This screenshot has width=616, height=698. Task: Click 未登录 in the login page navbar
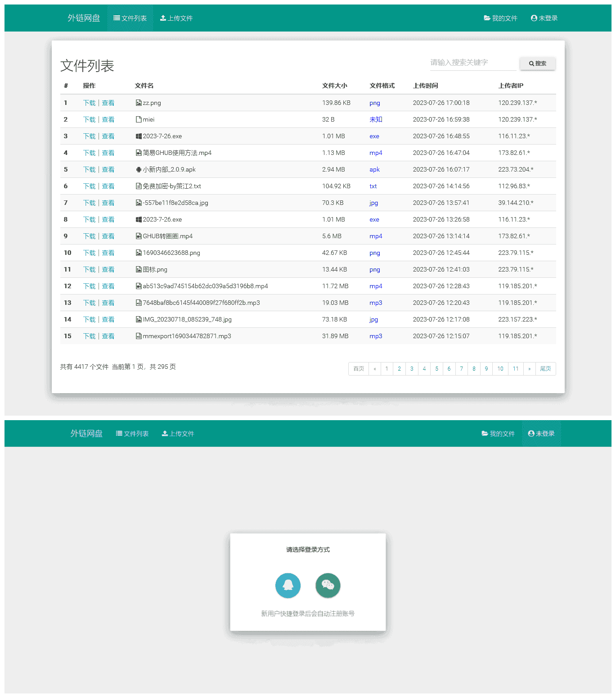[541, 434]
